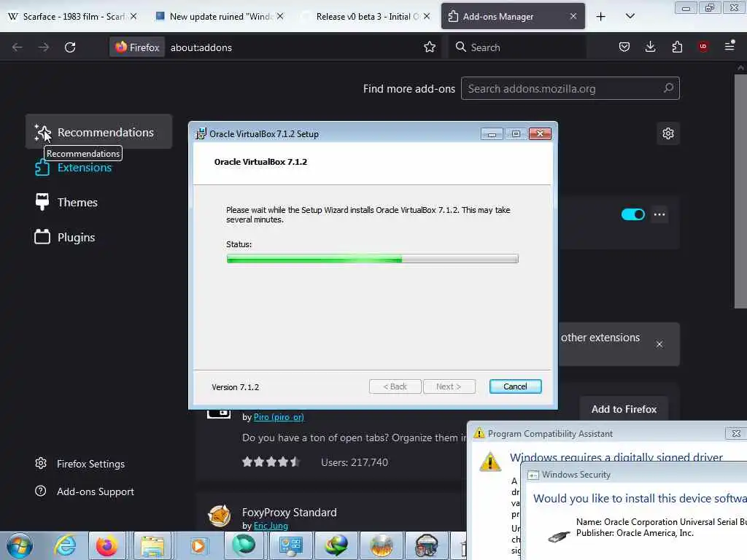Bookmark this page with star icon
Viewport: 747px width, 560px height.
(x=430, y=47)
